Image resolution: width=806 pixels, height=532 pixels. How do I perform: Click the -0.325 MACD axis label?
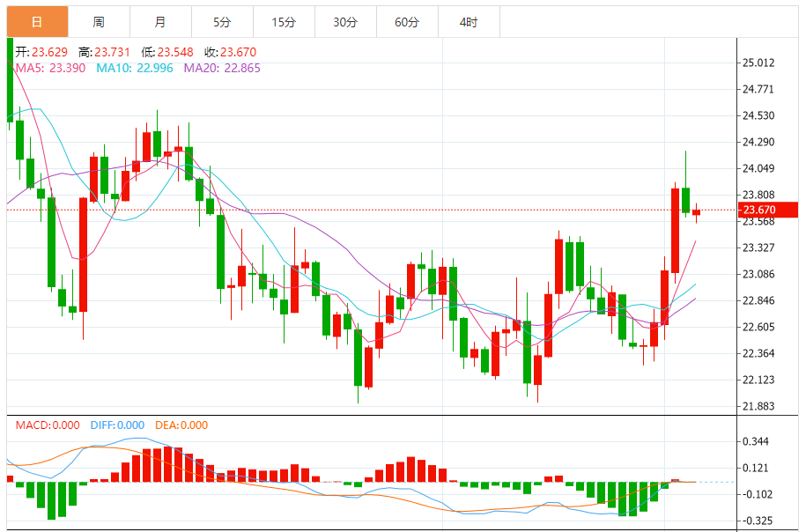coord(758,521)
